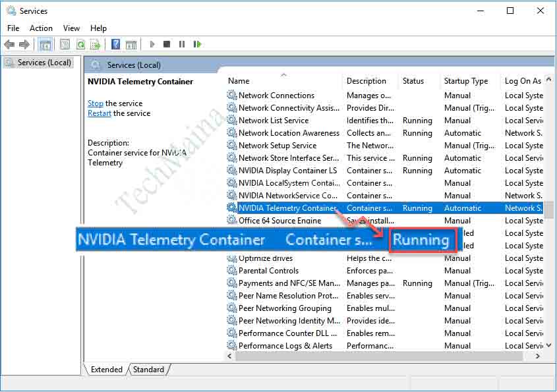Click the Stop the service link
Screen dimensions: 557x392
95,103
